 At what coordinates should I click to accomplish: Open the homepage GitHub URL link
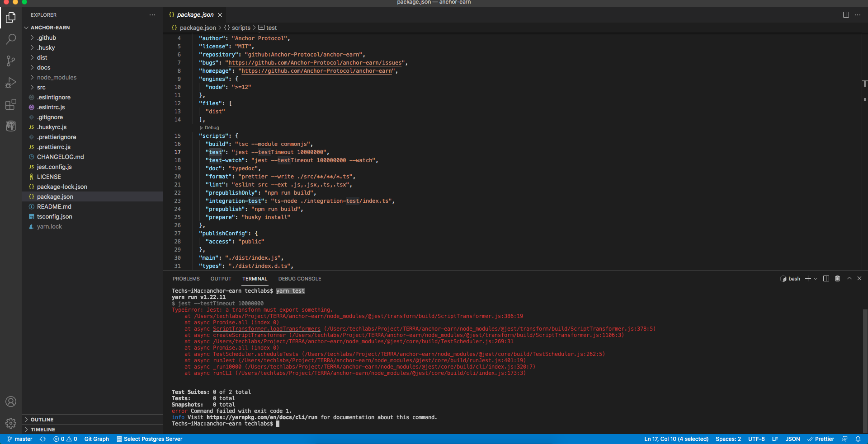coord(316,71)
